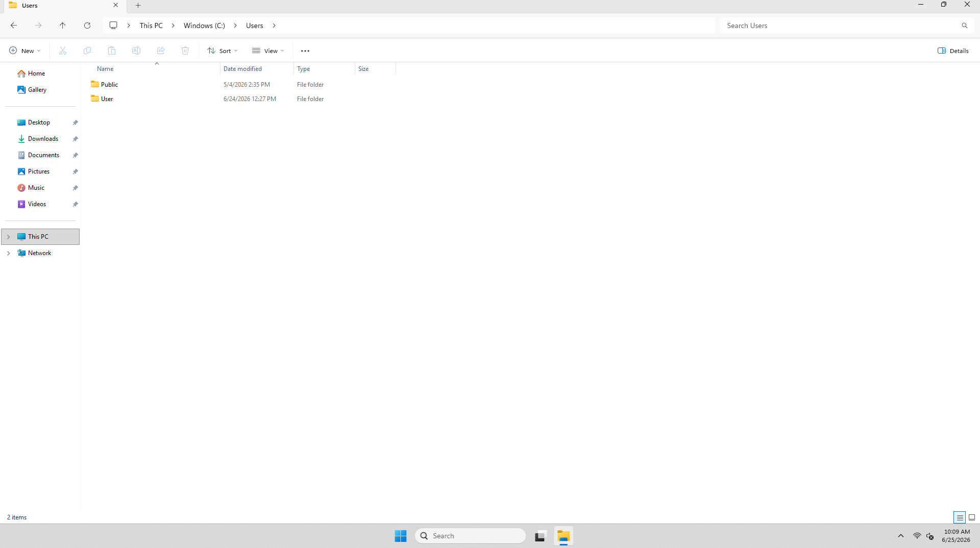
Task: Go up one folder level
Action: [63, 26]
